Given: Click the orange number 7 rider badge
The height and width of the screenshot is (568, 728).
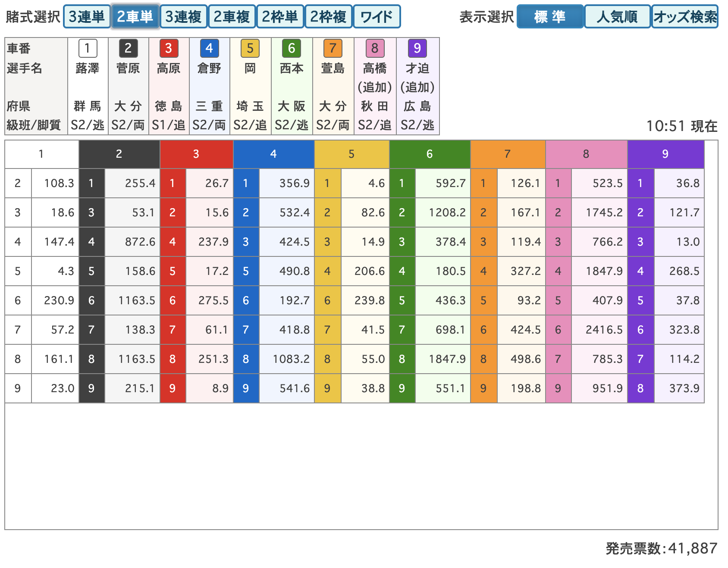Looking at the screenshot, I should click(x=333, y=48).
